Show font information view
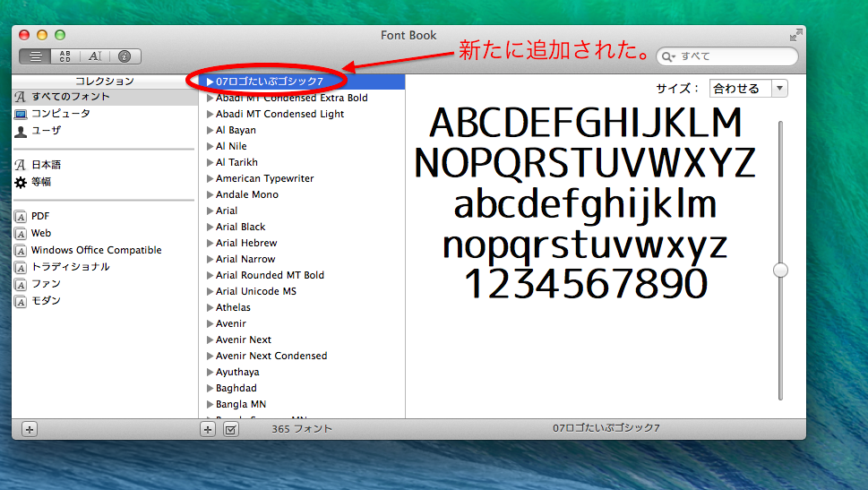The width and height of the screenshot is (868, 490). pyautogui.click(x=125, y=56)
